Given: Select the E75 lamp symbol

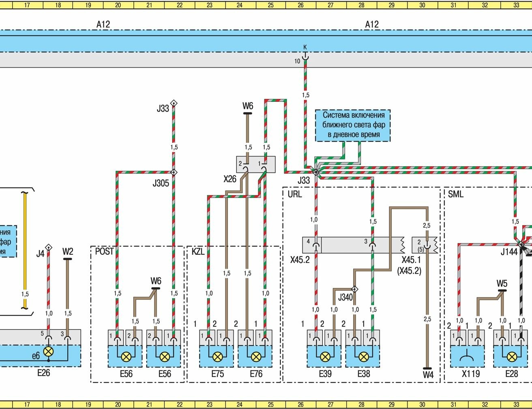Looking at the screenshot, I should click(217, 357).
